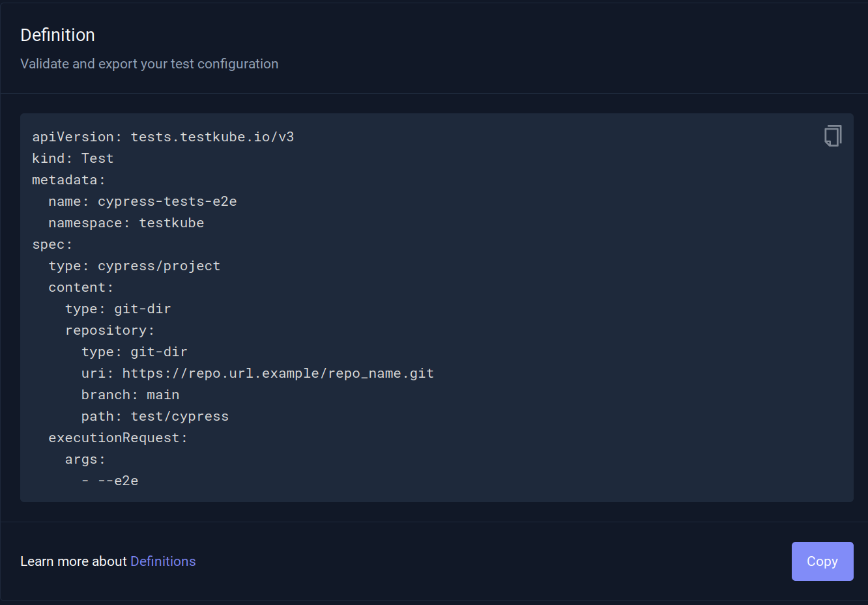868x605 pixels.
Task: Click the 'namespace: testkube' line
Action: [x=126, y=223]
